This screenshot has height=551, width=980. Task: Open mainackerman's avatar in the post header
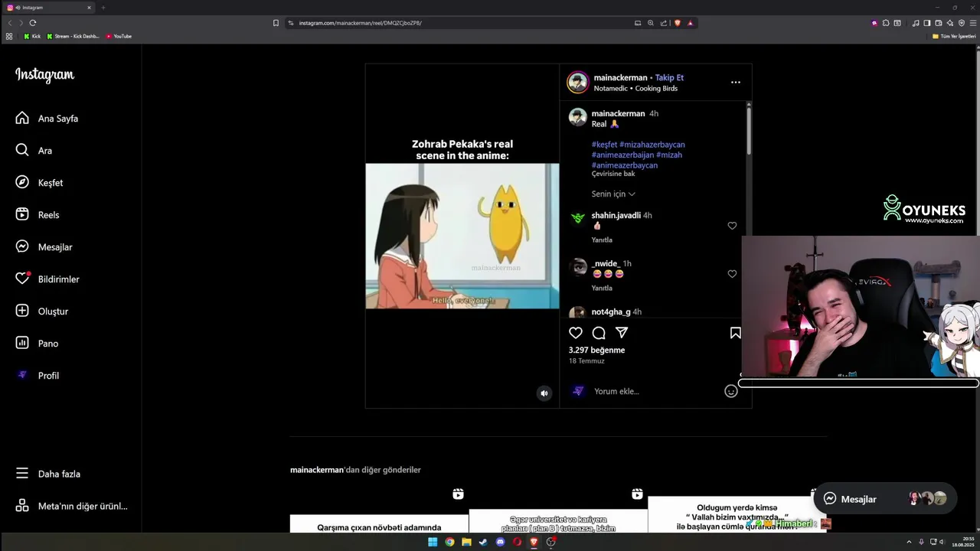coord(577,83)
